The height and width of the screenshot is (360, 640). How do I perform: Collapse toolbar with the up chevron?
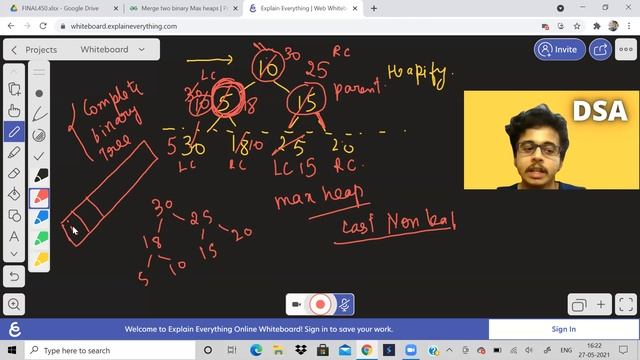pos(14,71)
